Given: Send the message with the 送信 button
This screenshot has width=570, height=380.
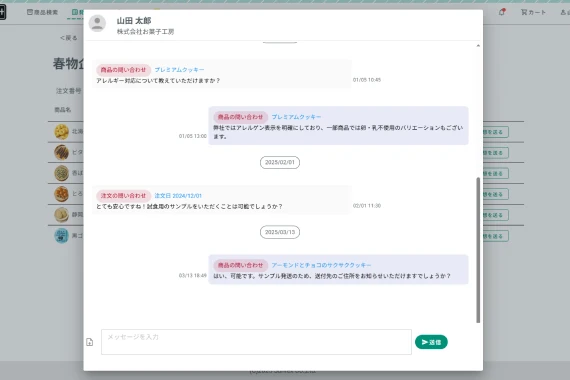Looking at the screenshot, I should [x=431, y=342].
